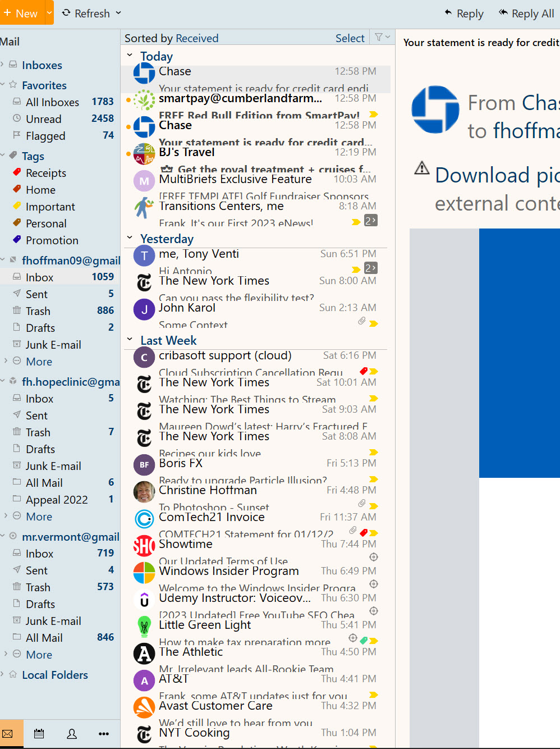
Task: Click the Reply All button
Action: tap(526, 13)
